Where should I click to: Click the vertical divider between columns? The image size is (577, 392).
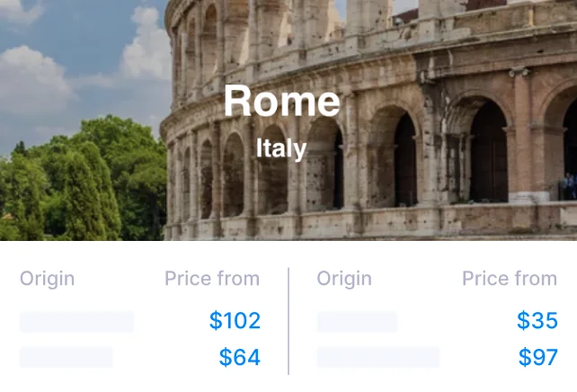[x=288, y=320]
